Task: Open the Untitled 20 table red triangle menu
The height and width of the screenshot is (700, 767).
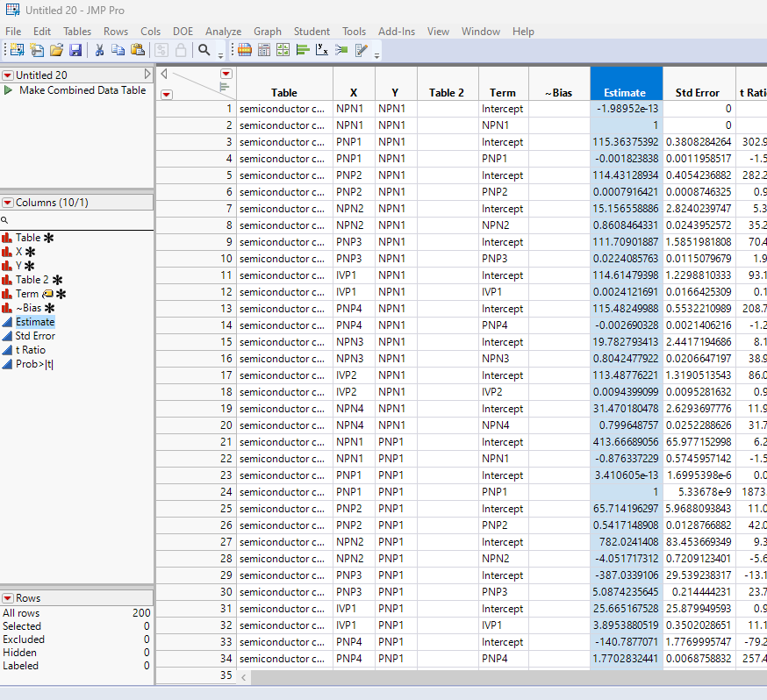Action: pos(7,75)
